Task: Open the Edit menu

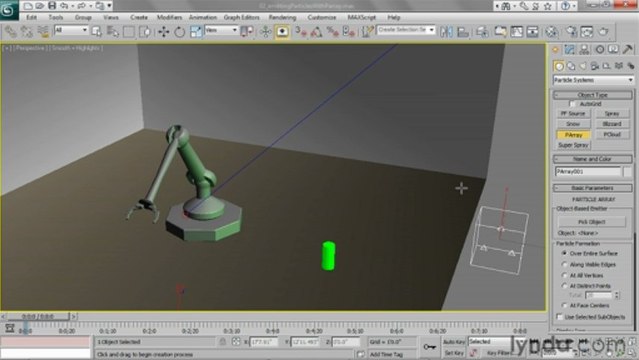Action: [31, 18]
